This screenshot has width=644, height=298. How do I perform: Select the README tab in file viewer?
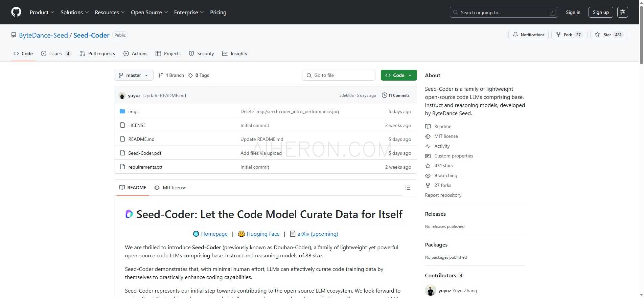point(133,188)
